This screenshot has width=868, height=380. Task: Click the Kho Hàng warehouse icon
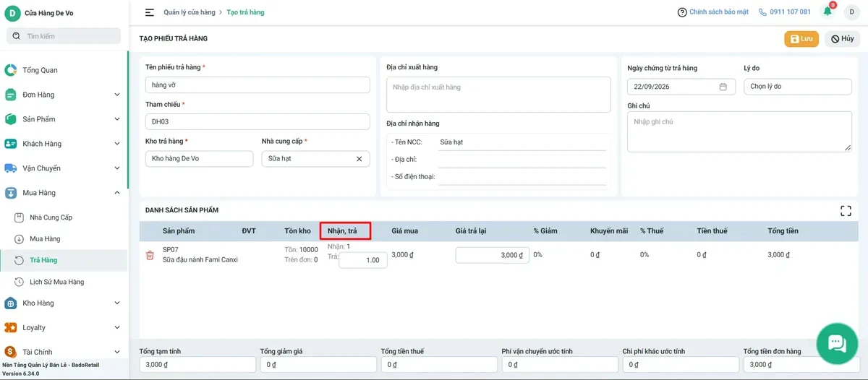tap(11, 303)
